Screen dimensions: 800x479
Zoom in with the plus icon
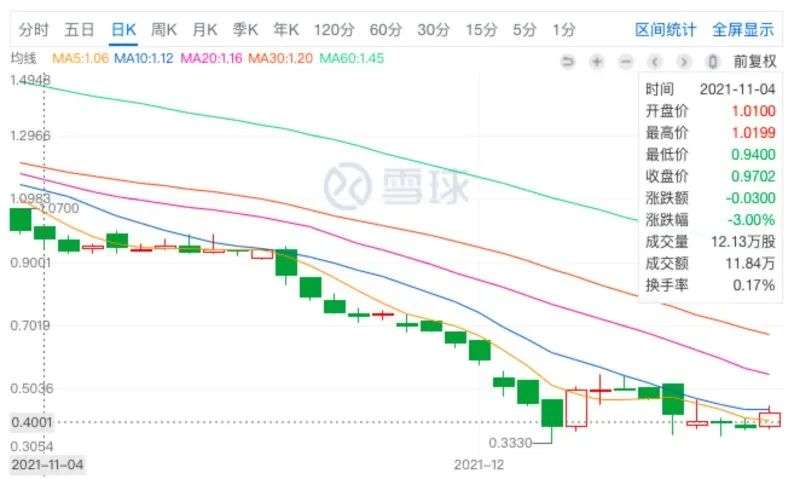596,62
